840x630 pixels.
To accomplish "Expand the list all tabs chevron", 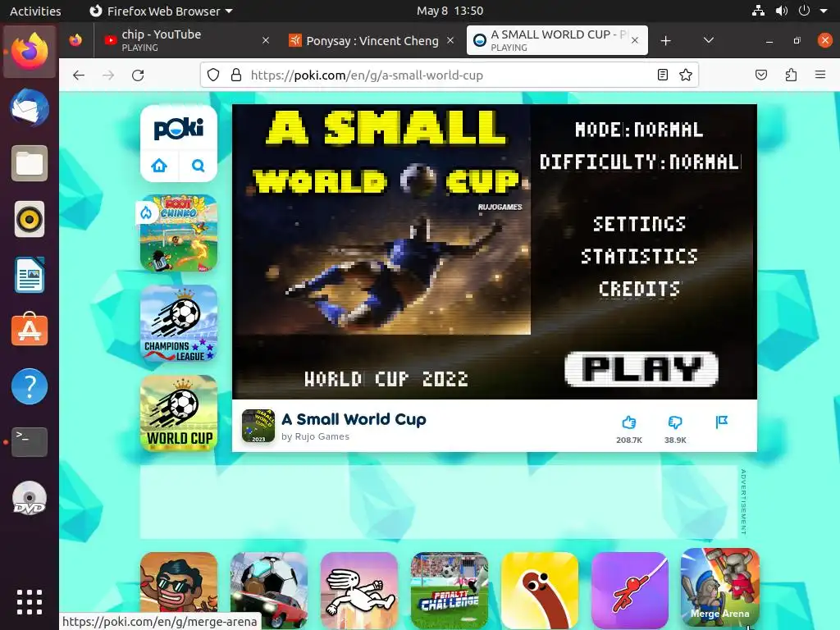I will 708,41.
